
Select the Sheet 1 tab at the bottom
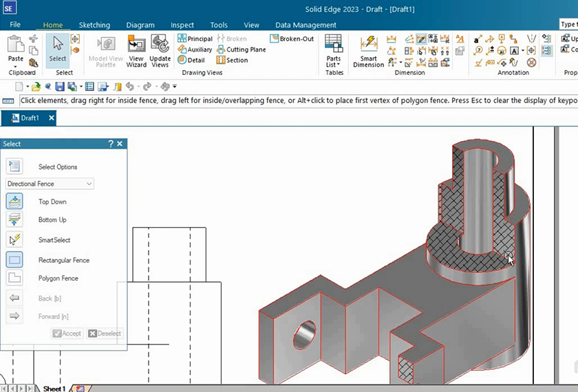point(54,389)
